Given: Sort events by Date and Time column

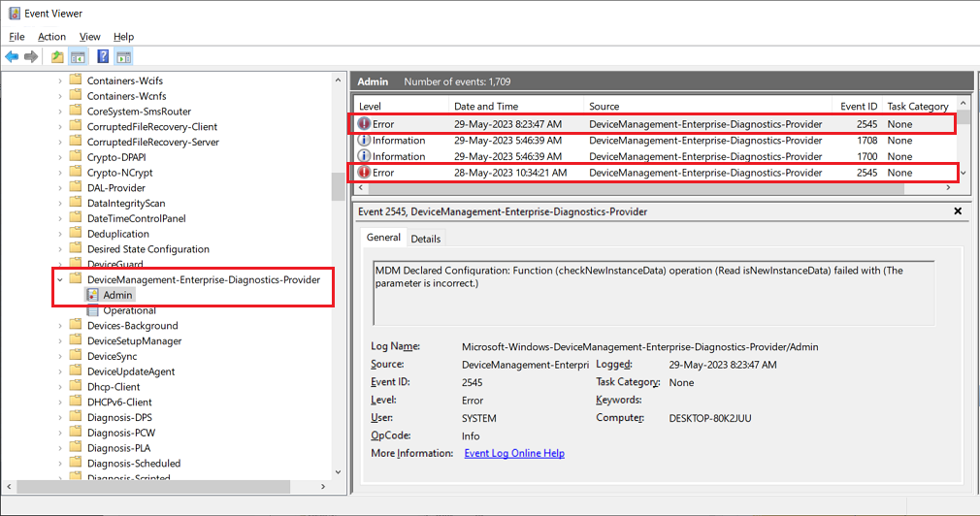Looking at the screenshot, I should tap(486, 107).
